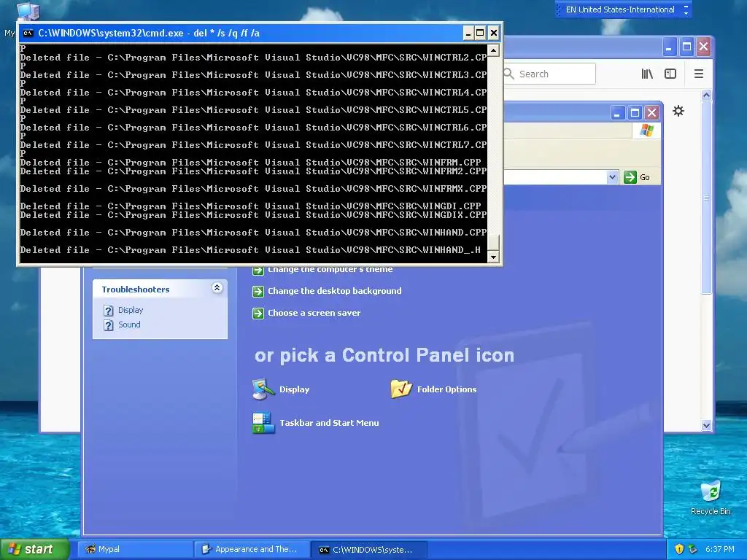Open the Sound troubleshooter link

click(x=129, y=324)
